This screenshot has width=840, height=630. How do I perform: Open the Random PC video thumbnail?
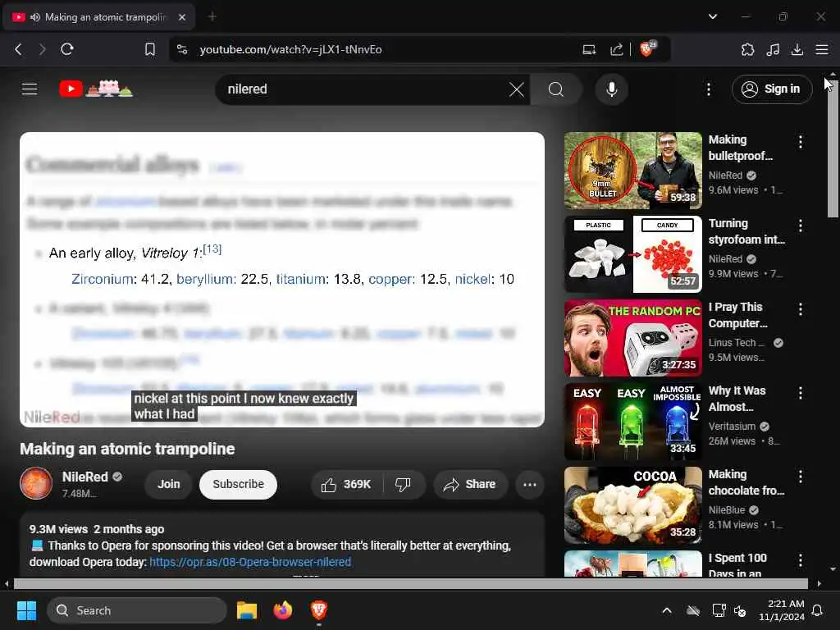click(x=633, y=338)
